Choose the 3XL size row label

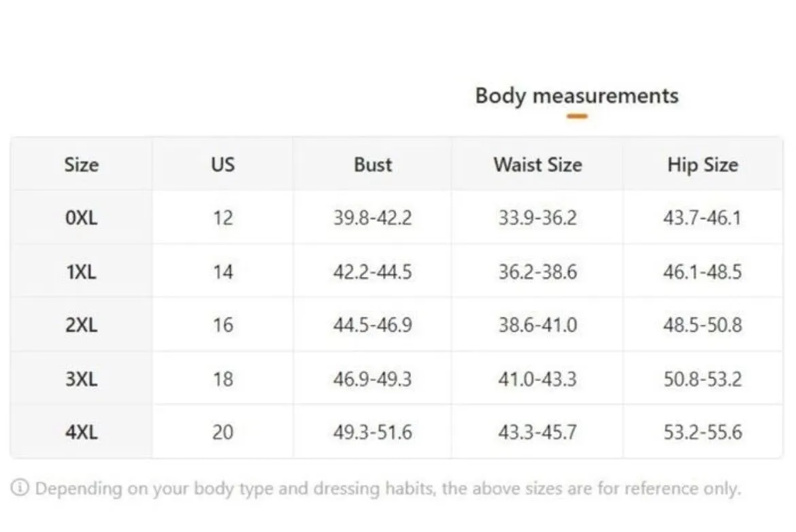pyautogui.click(x=81, y=379)
